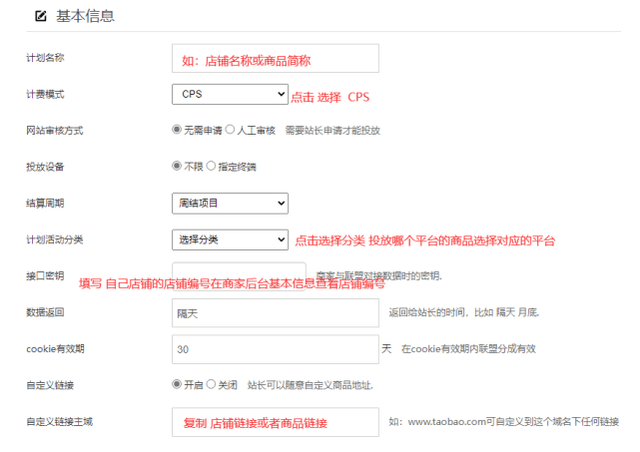640x452 pixels.
Task: Click the 自定义链接主域 input field
Action: pos(275,422)
